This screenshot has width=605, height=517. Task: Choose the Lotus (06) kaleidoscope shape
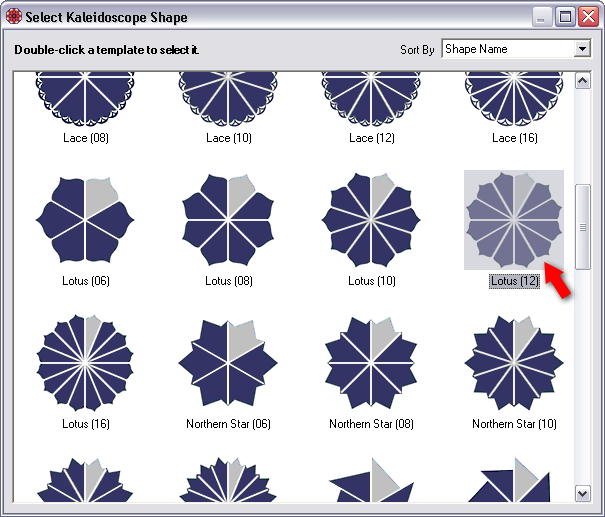85,220
